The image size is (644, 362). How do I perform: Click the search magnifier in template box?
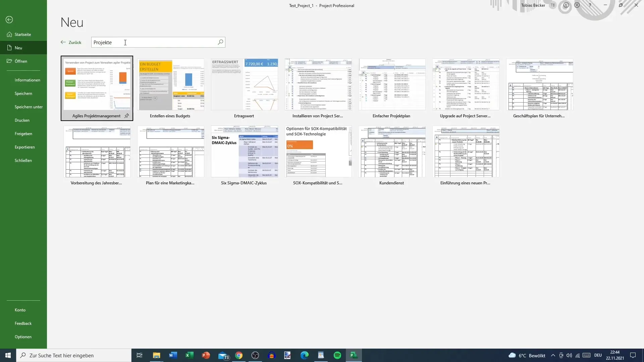coord(220,42)
